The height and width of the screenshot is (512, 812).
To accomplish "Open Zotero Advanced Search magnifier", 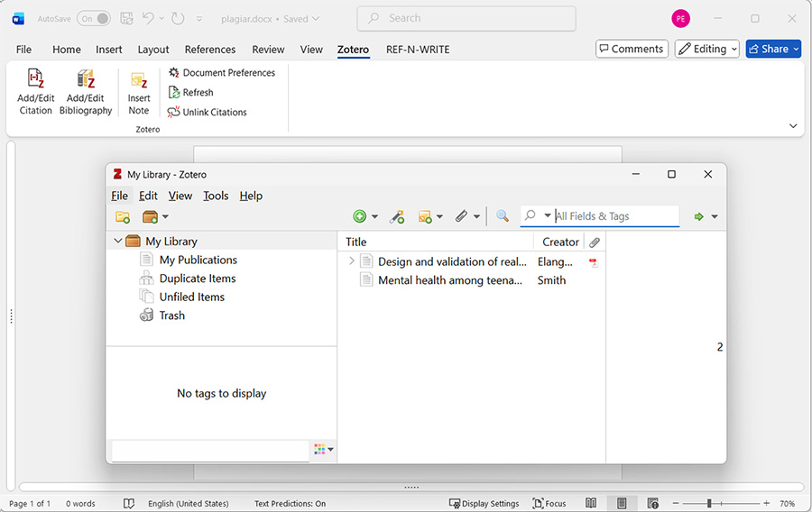I will pyautogui.click(x=502, y=215).
